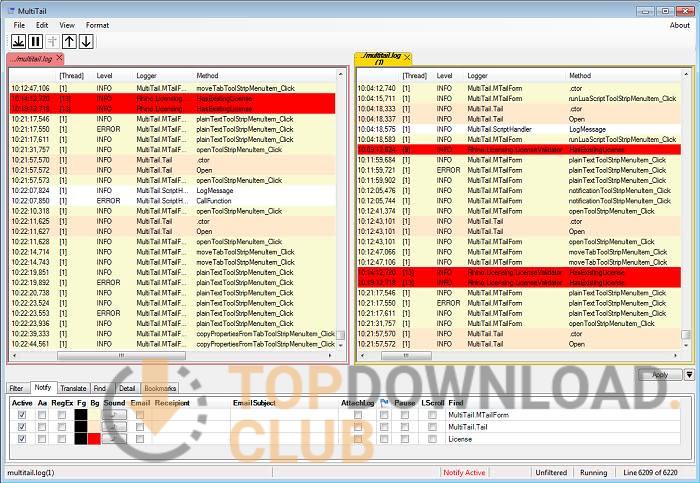The height and width of the screenshot is (483, 700).
Task: Click Level column header in left pane
Action: click(104, 75)
